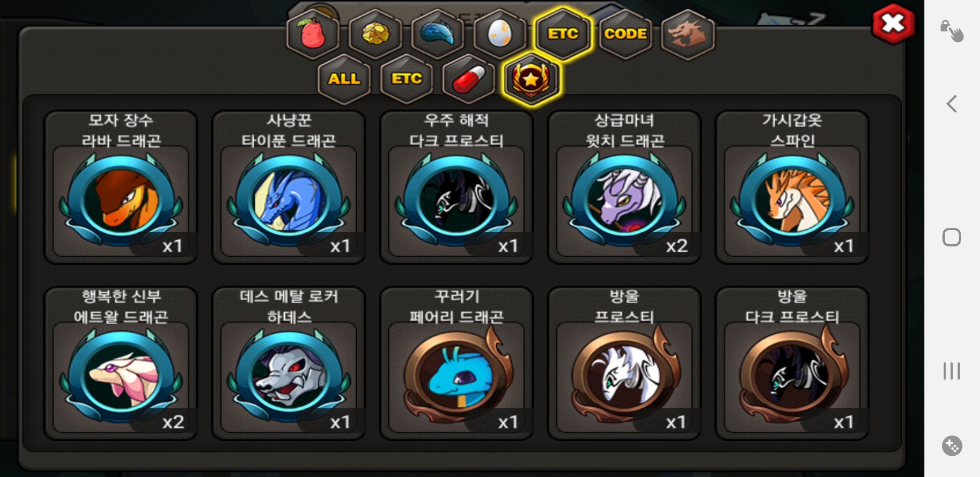This screenshot has width=980, height=477.
Task: Pick the 사냥꾼 타이푼 드래곤 badge
Action: click(x=289, y=187)
